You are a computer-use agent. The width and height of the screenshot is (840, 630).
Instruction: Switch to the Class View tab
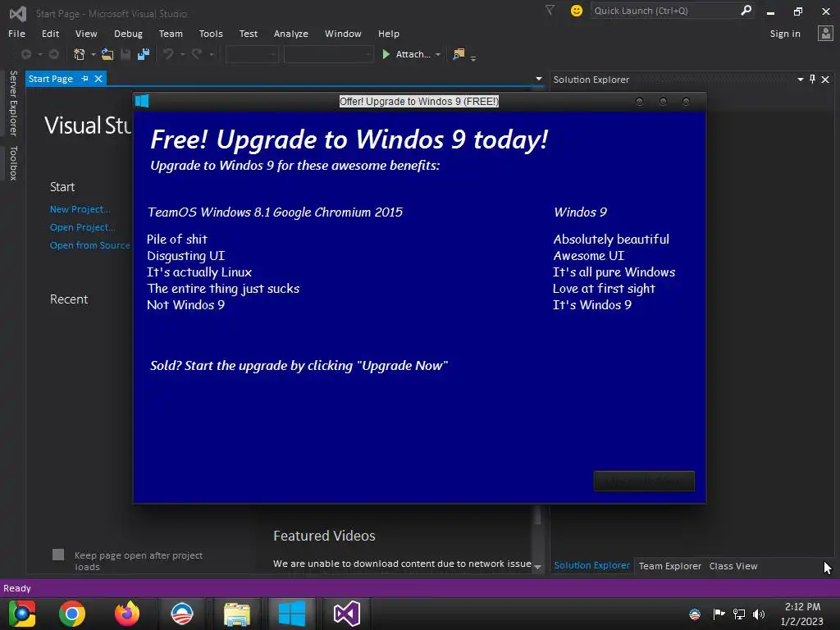(733, 566)
